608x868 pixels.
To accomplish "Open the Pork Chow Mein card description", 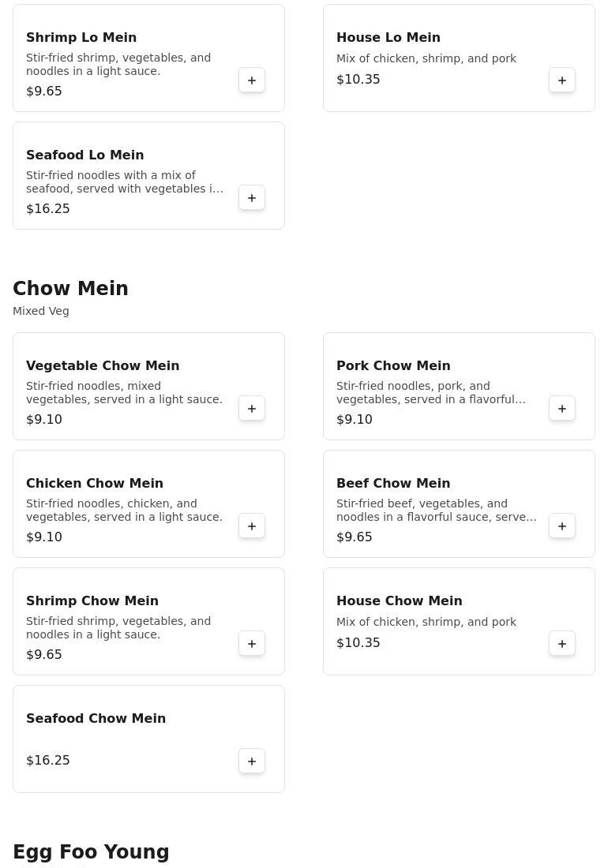I will coord(430,393).
